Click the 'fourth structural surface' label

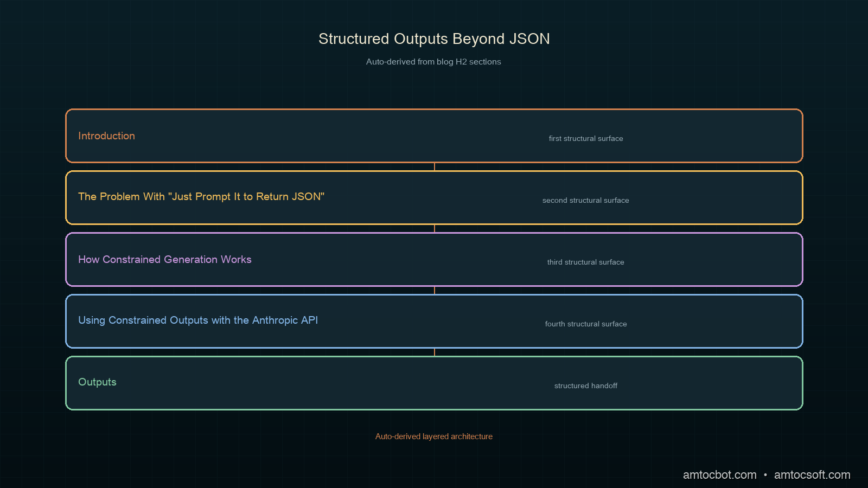(586, 324)
